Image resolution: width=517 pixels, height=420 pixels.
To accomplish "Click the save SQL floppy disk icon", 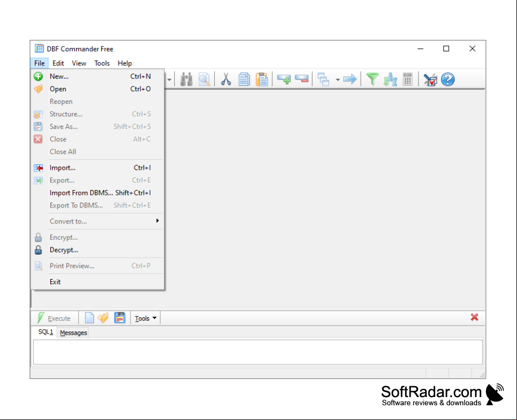I will (x=119, y=318).
